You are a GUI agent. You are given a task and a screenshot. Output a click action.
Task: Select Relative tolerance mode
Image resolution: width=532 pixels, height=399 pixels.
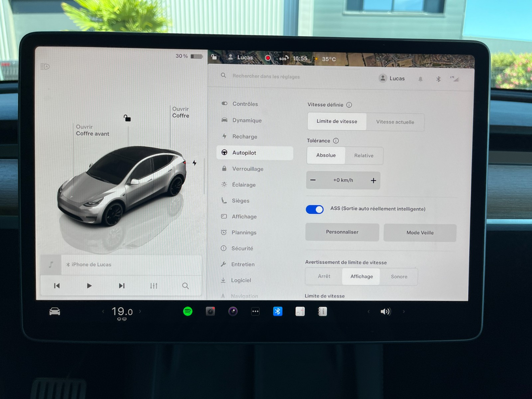364,156
